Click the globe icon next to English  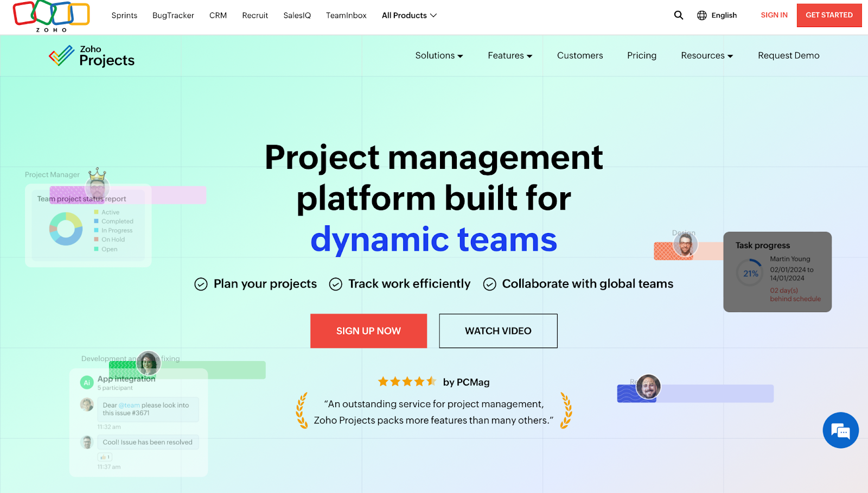point(701,15)
